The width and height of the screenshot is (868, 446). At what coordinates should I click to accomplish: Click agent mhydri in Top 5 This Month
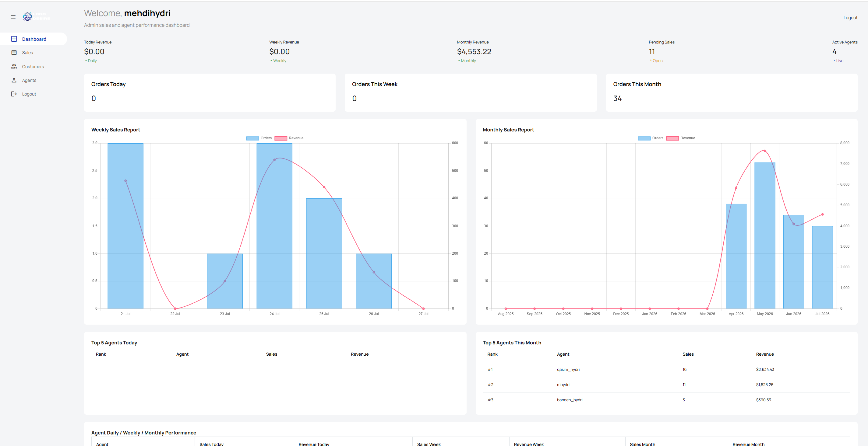click(x=563, y=385)
